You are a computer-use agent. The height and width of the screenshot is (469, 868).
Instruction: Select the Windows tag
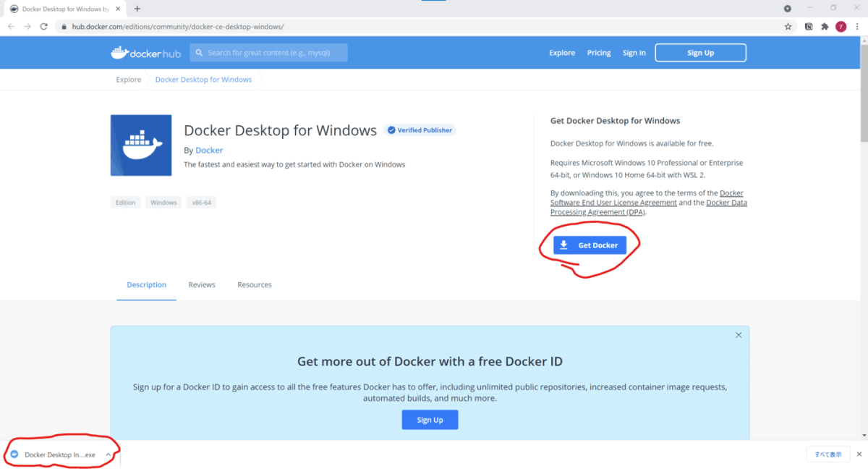163,203
